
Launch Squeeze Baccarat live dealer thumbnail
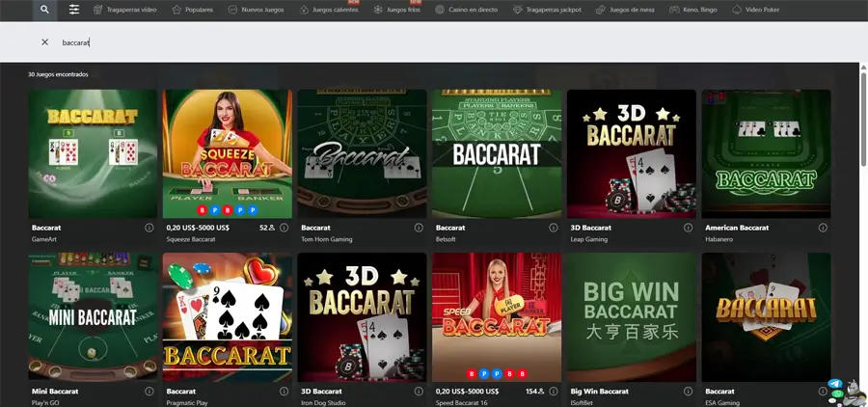(x=228, y=154)
